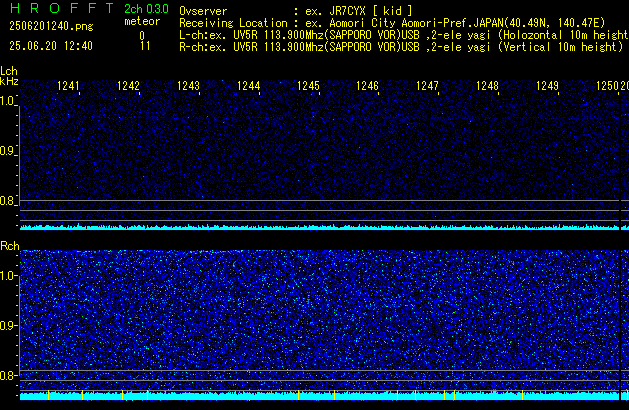This screenshot has height=410, width=629.
Task: Select the 1244 time tick label
Action: point(248,86)
